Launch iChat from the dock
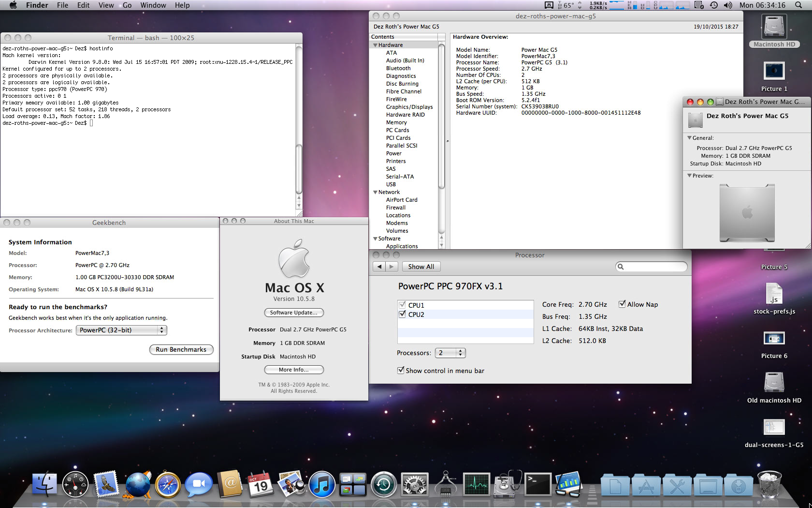Viewport: 812px width, 508px height. (199, 484)
